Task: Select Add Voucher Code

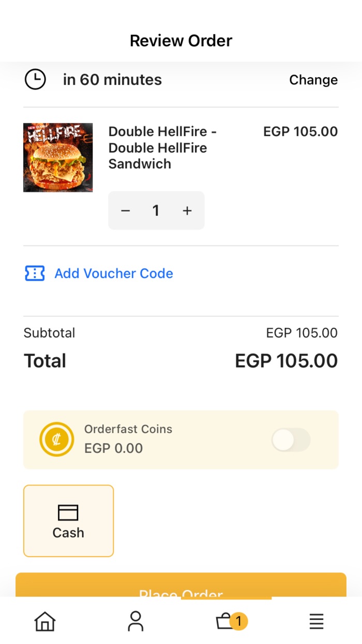Action: coord(114,273)
